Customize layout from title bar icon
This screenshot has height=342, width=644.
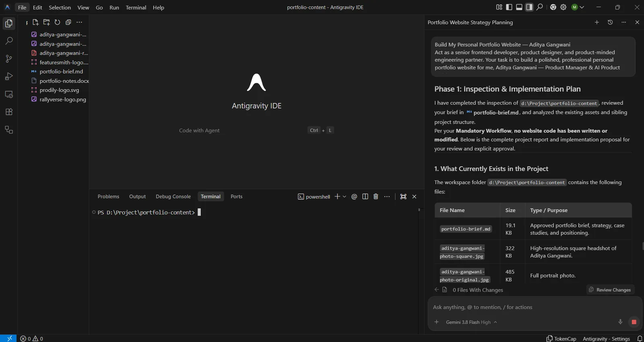499,7
